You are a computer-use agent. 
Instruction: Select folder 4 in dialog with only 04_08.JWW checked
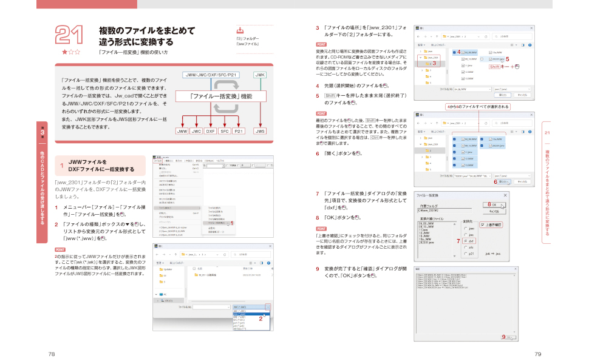[428, 76]
